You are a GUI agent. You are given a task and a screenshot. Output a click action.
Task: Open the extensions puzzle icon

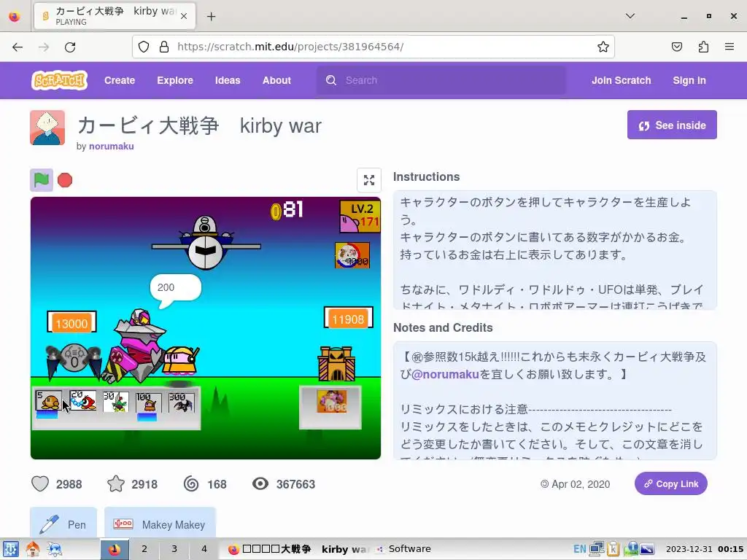click(703, 47)
